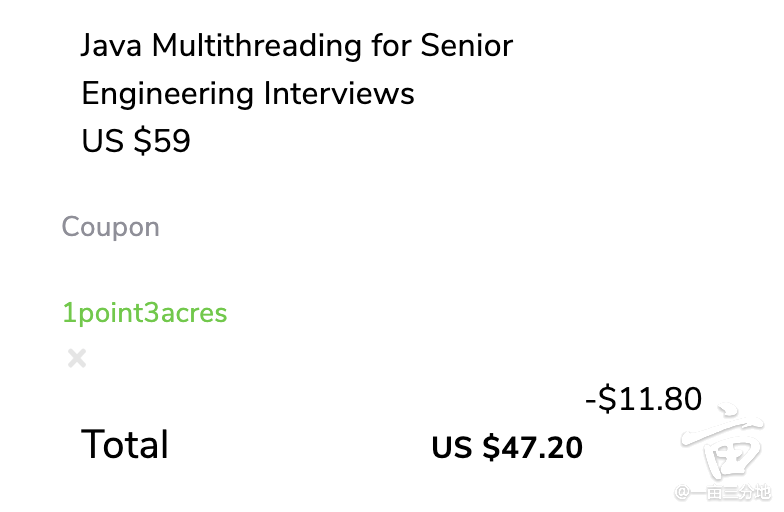Click the word Senior in the title
Viewport: 784px width, 512px height.
(x=466, y=46)
